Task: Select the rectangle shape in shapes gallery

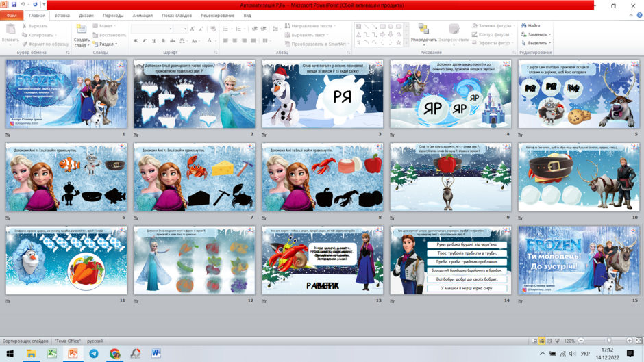Action: [x=382, y=26]
